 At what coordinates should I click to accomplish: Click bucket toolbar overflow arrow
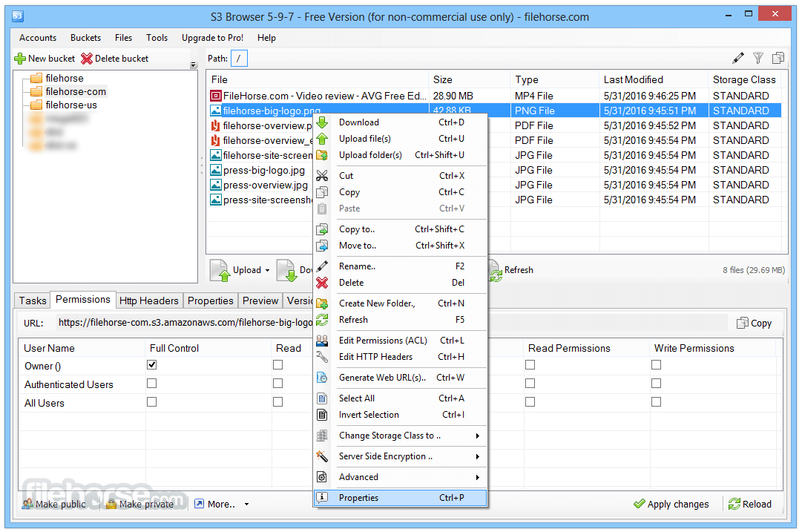[194, 65]
